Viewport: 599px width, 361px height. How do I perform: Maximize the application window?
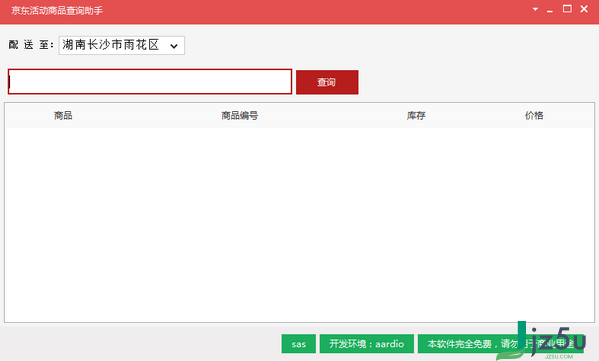567,9
